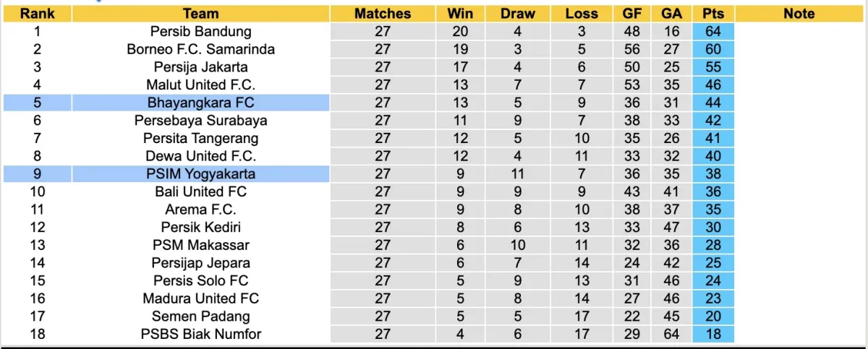868x349 pixels.
Task: Click highlighted rank 9 cell
Action: pyautogui.click(x=37, y=173)
